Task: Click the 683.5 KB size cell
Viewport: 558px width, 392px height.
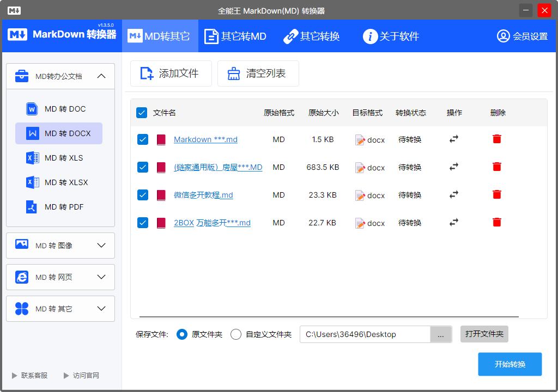Action: tap(323, 167)
